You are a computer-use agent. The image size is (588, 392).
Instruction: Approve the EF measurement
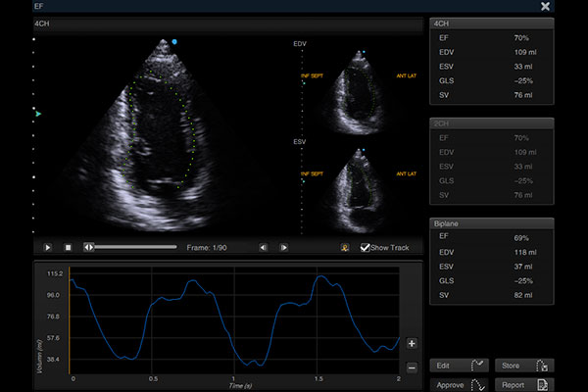459,385
